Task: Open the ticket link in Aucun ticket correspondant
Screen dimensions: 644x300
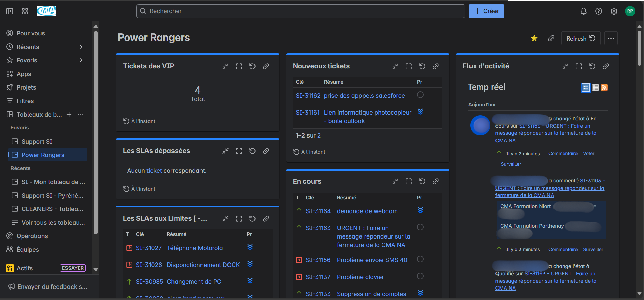Action: 154,171
